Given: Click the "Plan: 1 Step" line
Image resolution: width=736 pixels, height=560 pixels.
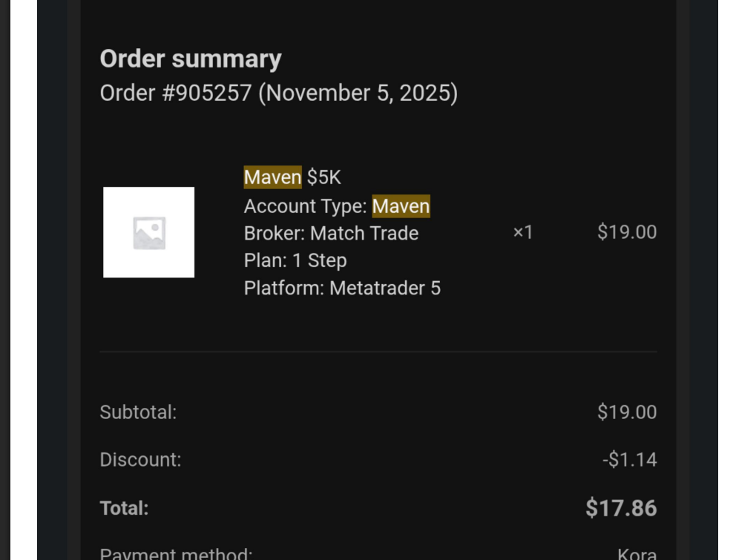Looking at the screenshot, I should tap(295, 261).
